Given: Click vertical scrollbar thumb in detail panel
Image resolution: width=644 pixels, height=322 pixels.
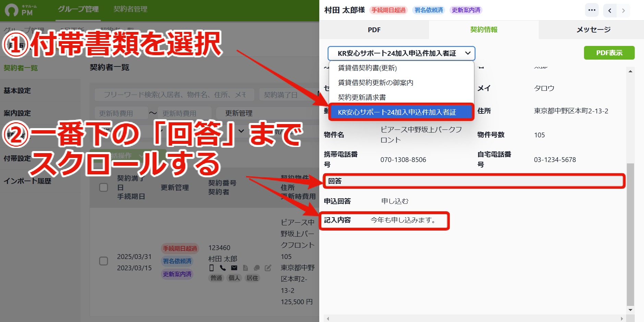Looking at the screenshot, I should [x=630, y=234].
